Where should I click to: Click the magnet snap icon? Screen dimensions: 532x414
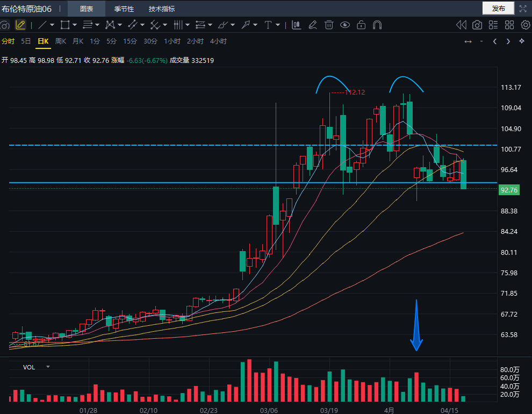click(x=377, y=25)
